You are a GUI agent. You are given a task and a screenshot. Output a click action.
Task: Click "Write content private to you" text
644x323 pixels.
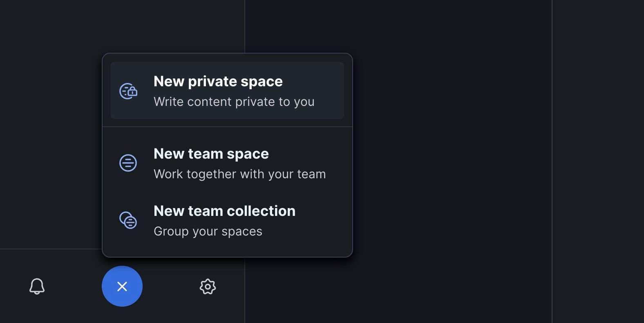[x=234, y=102]
